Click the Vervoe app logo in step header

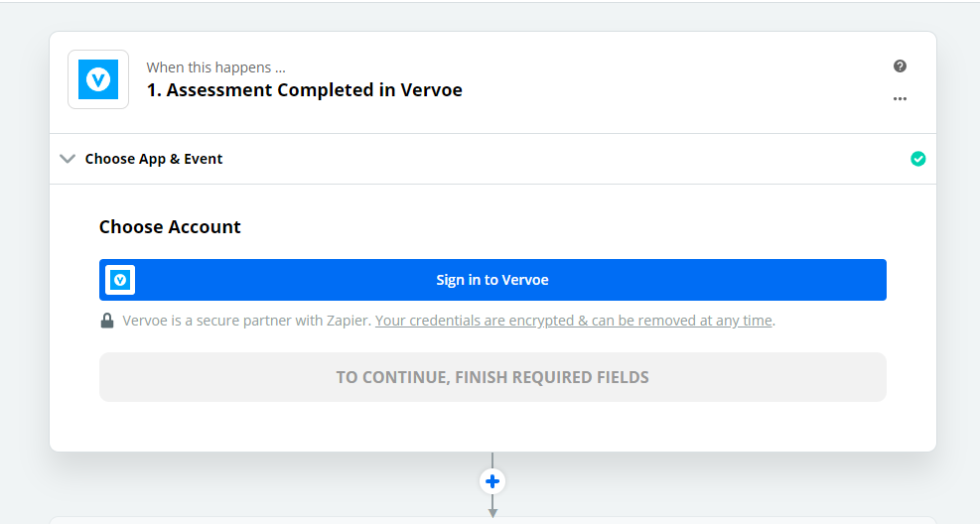pyautogui.click(x=98, y=79)
